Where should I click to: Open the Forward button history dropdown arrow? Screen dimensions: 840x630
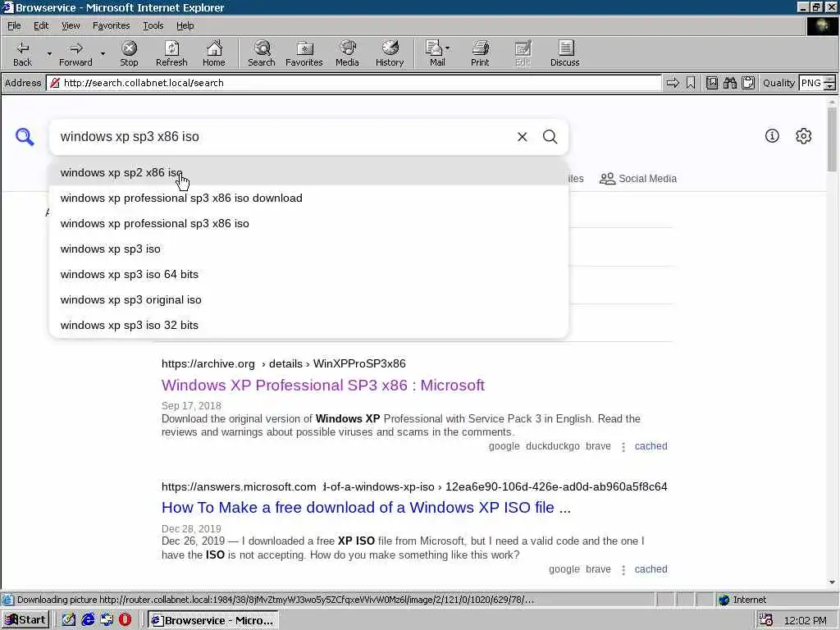click(103, 54)
